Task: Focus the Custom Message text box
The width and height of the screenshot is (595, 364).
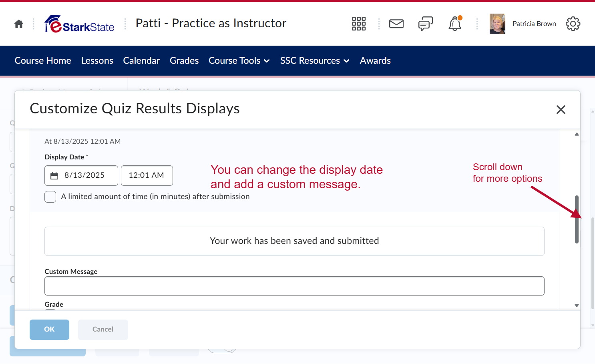Action: click(294, 286)
